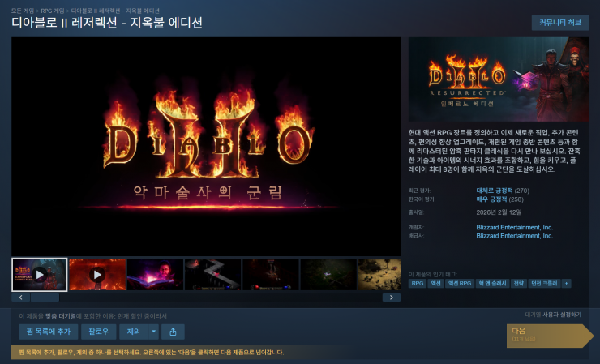Image resolution: width=600 pixels, height=364 pixels.
Task: Go to next item with 다음 button
Action: (550, 336)
